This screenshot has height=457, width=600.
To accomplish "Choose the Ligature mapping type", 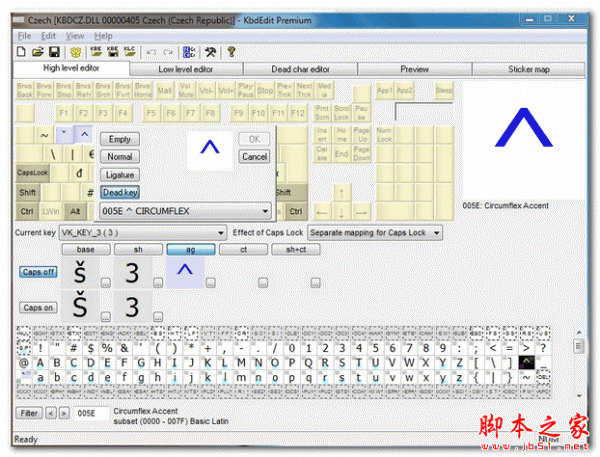I will point(120,175).
